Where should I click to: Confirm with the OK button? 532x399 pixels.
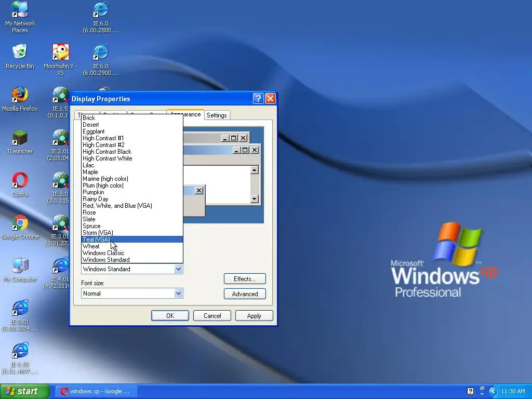click(170, 315)
